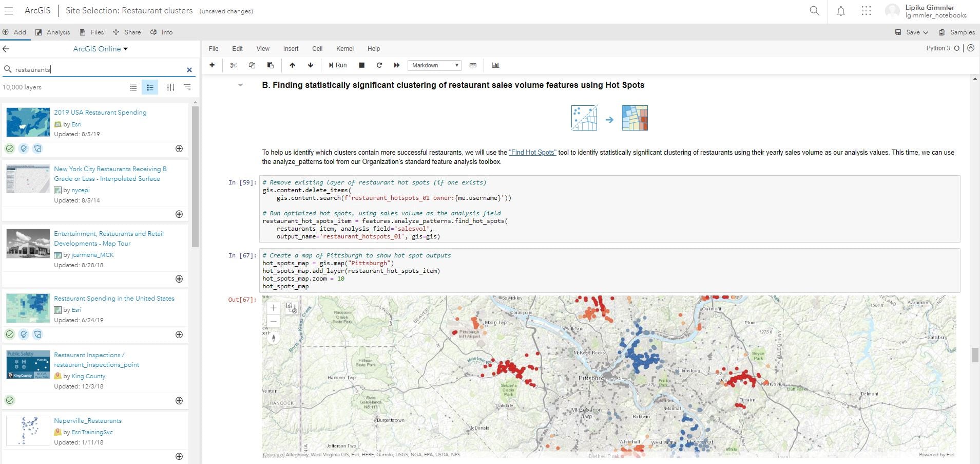Viewport: 980px width, 464px height.
Task: Add Entertainment, Restaurants and Retail Developments layer
Action: tap(179, 279)
